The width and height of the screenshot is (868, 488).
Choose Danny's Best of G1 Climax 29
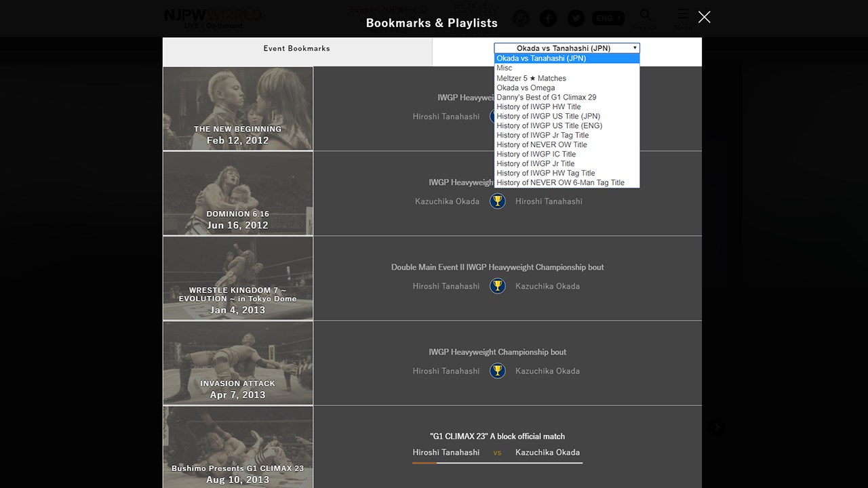click(567, 97)
